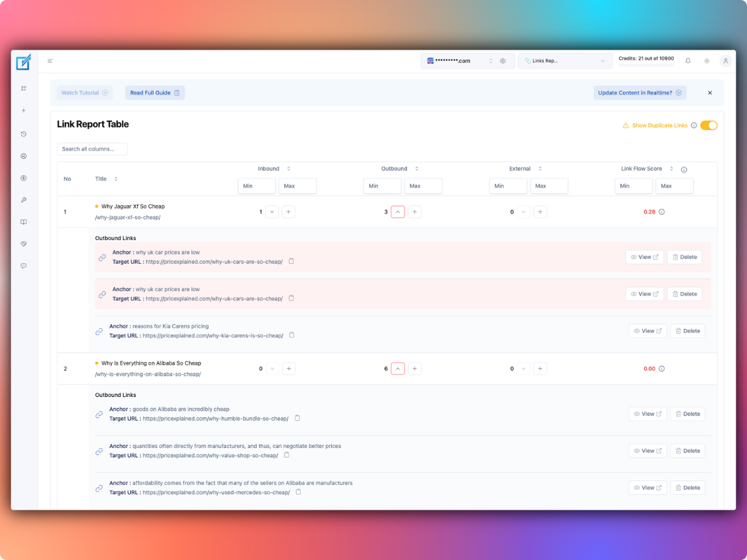
Task: Open the user profile avatar
Action: tap(725, 61)
